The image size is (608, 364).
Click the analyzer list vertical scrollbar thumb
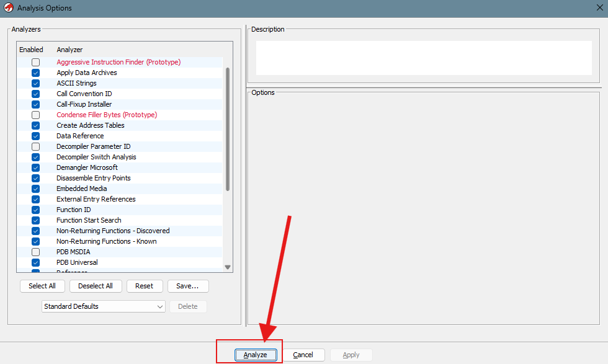click(228, 129)
